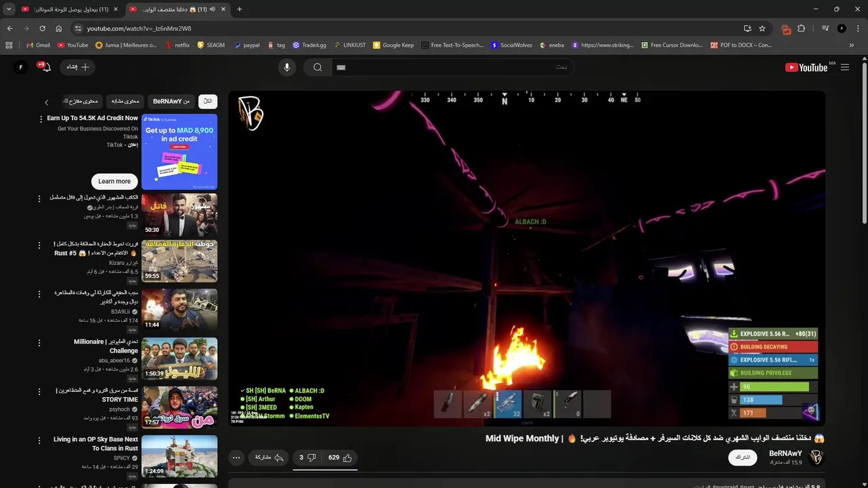Open the Gmail bookmark
This screenshot has height=488, width=868.
(x=38, y=45)
